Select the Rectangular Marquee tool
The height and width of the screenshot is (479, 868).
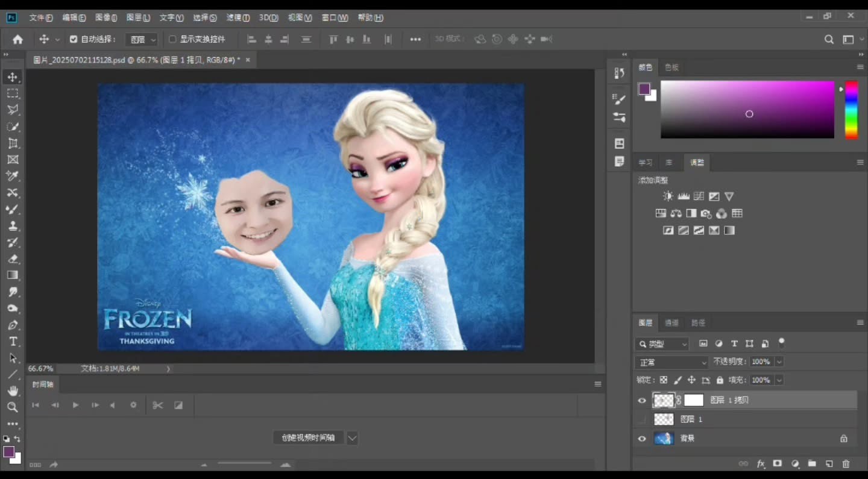(x=13, y=93)
